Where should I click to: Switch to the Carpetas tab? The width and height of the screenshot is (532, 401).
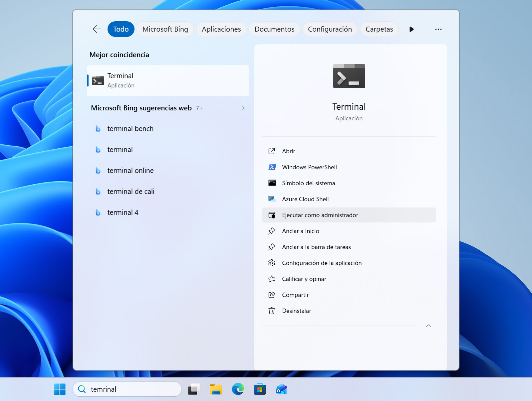click(x=379, y=29)
